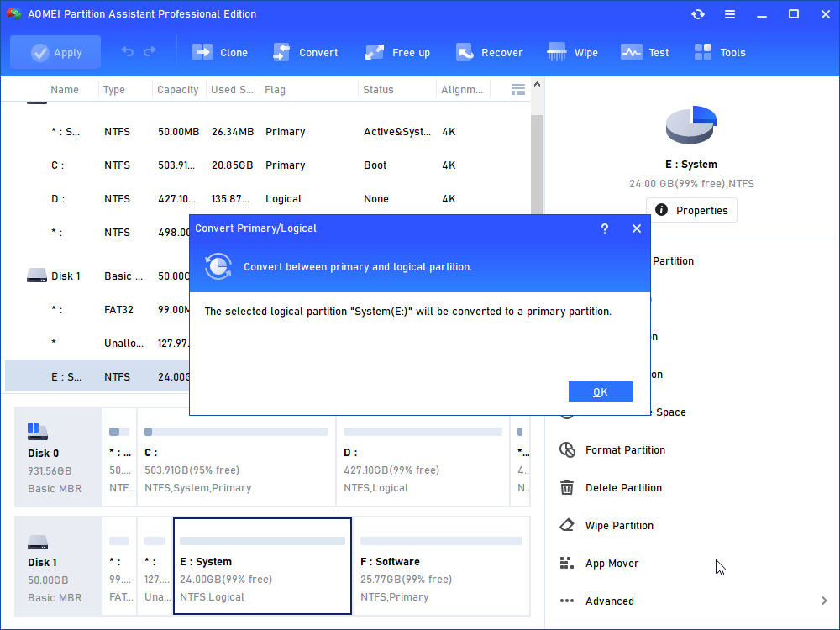
Task: Open App Mover in sidebar
Action: [x=612, y=564]
